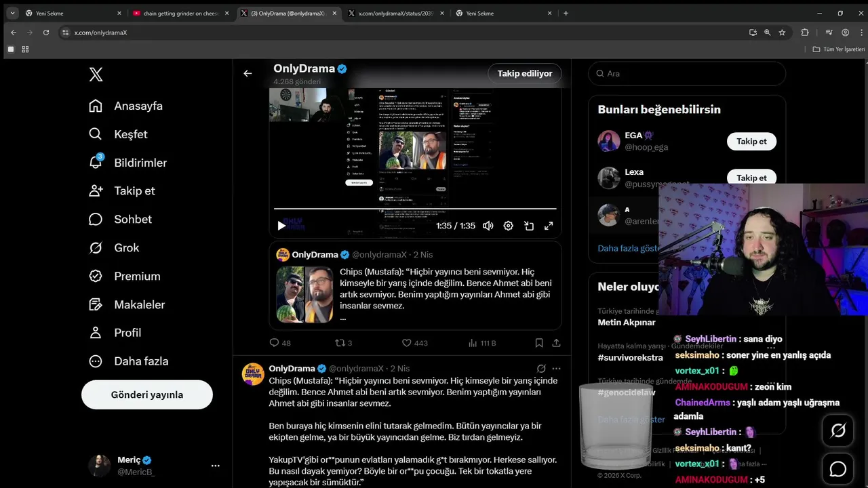Bookmark page with star icon
This screenshot has width=868, height=488.
pyautogui.click(x=782, y=33)
